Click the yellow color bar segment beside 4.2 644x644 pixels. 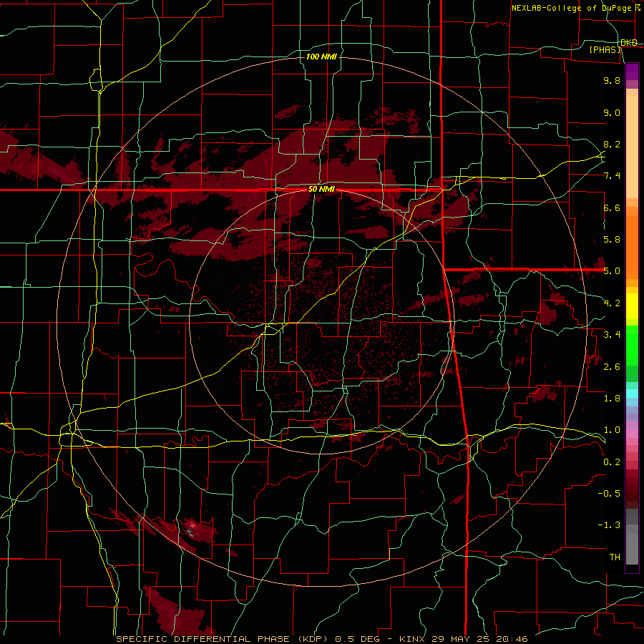(632, 306)
